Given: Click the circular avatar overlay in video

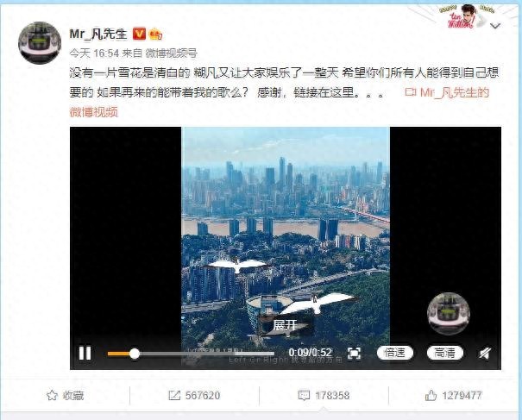Looking at the screenshot, I should pos(448,314).
